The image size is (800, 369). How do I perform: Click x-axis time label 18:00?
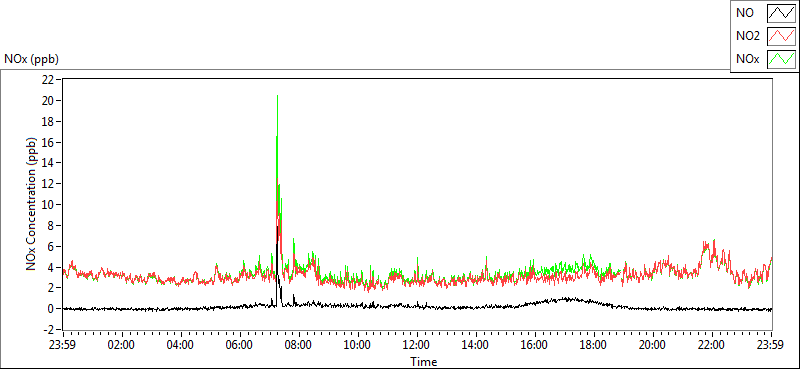coord(594,344)
